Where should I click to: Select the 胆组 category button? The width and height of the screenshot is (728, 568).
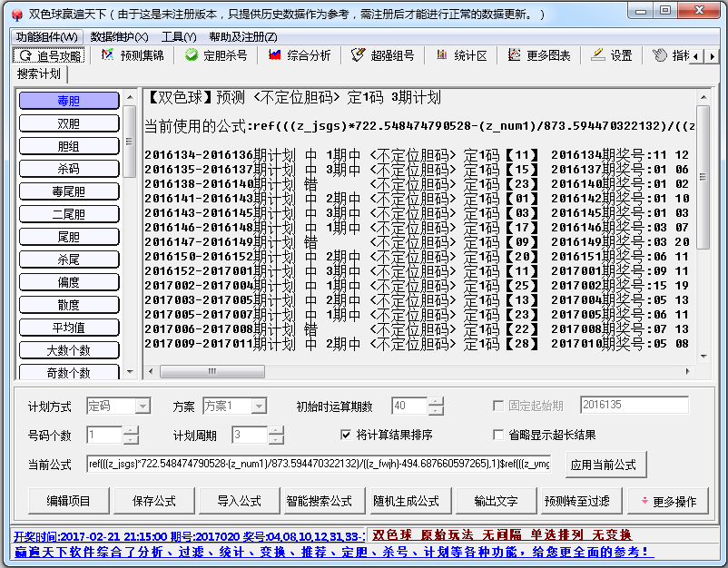[x=69, y=146]
